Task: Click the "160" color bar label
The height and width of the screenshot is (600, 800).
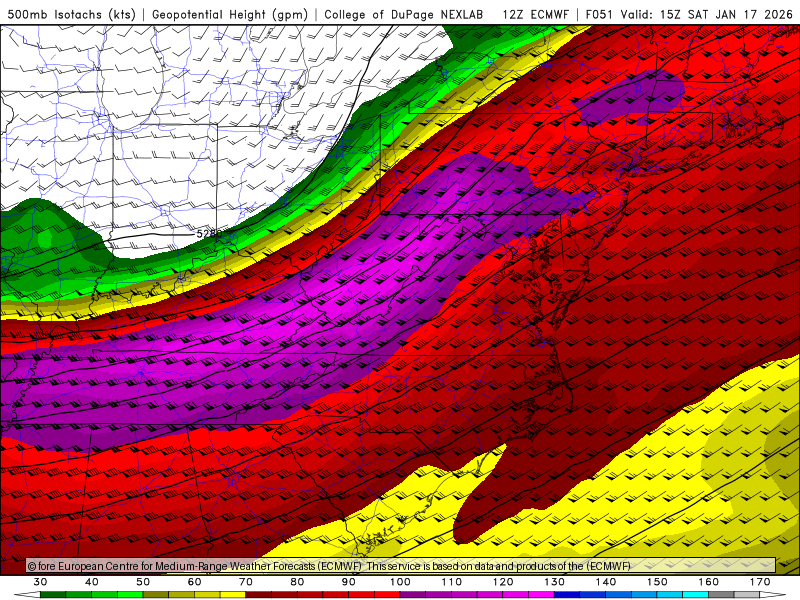Action: click(709, 582)
